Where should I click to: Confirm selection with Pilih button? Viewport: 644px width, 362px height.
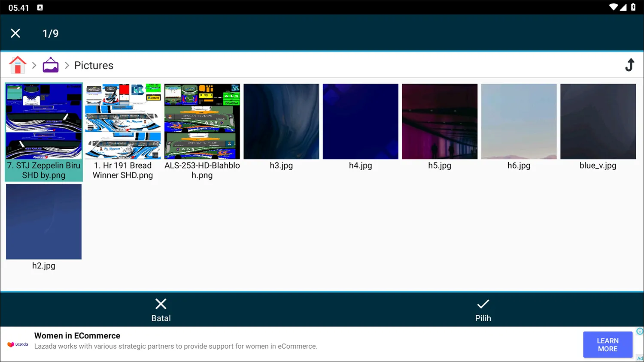point(483,310)
